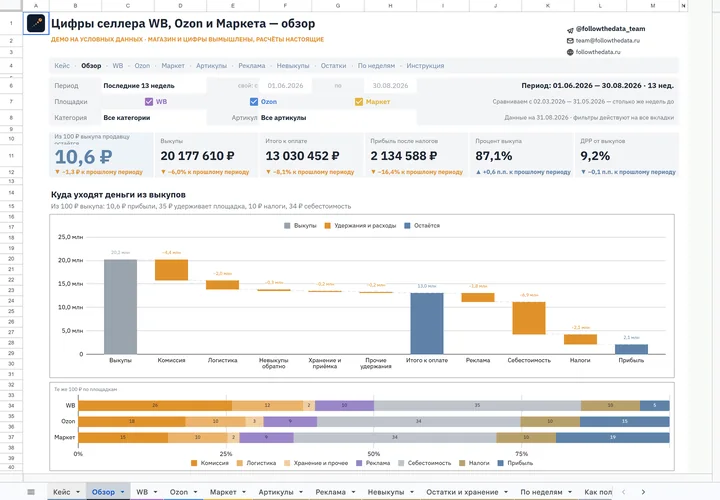Toggle the Маркет marketplace checkbox

tap(359, 101)
